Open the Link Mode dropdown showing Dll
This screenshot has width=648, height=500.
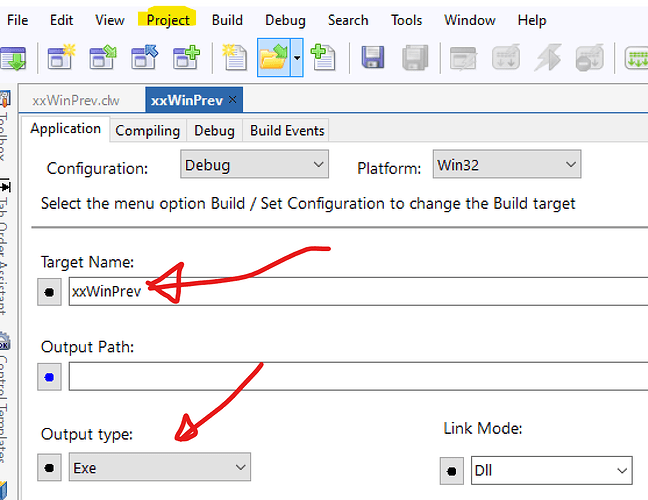(x=551, y=470)
